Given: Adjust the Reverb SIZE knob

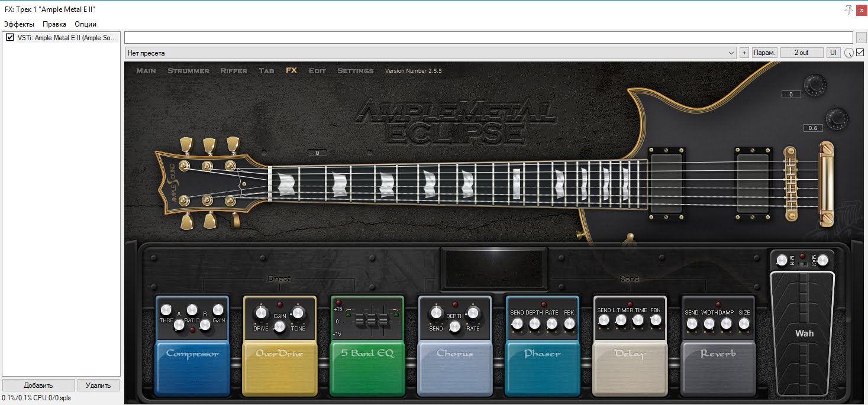Looking at the screenshot, I should (744, 323).
